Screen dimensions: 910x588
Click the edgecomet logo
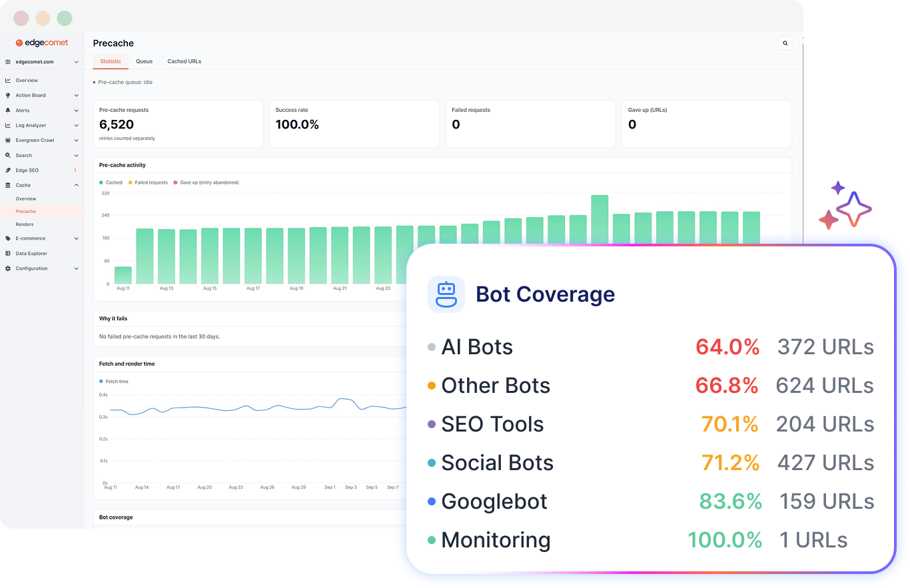42,43
